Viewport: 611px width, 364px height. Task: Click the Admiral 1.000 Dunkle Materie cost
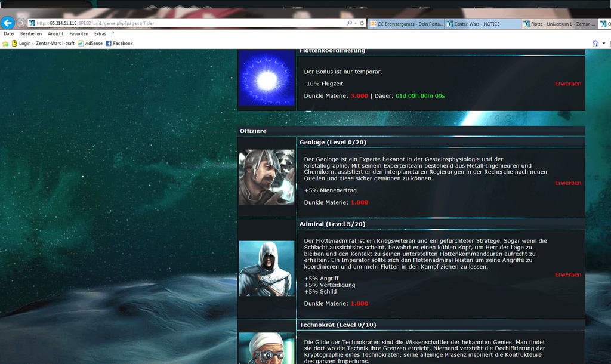coord(359,304)
